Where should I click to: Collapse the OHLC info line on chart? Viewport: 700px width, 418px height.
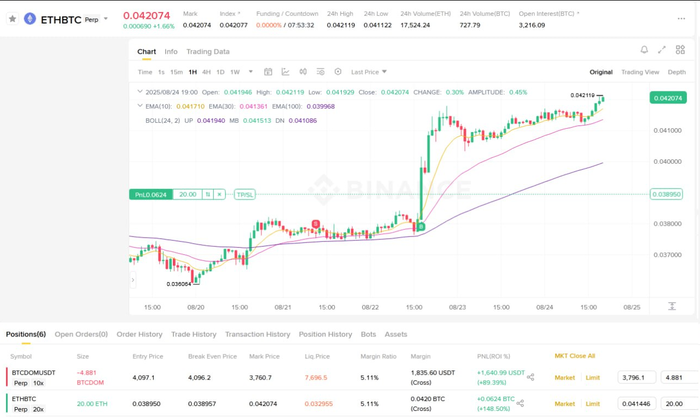coord(140,92)
